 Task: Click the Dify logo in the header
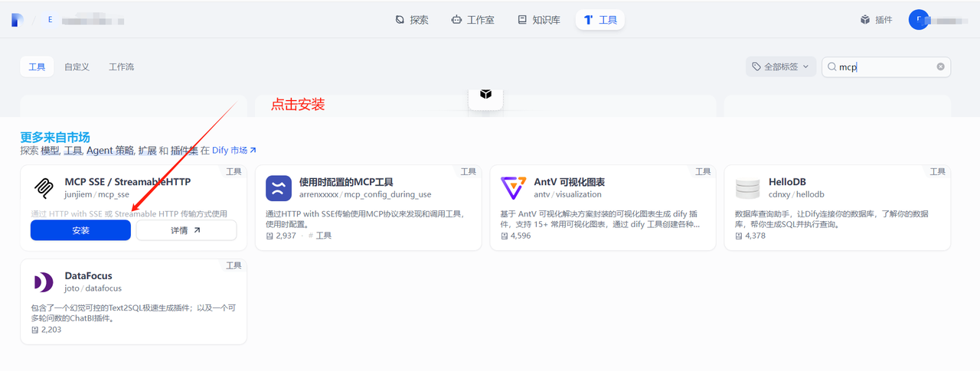(x=18, y=20)
